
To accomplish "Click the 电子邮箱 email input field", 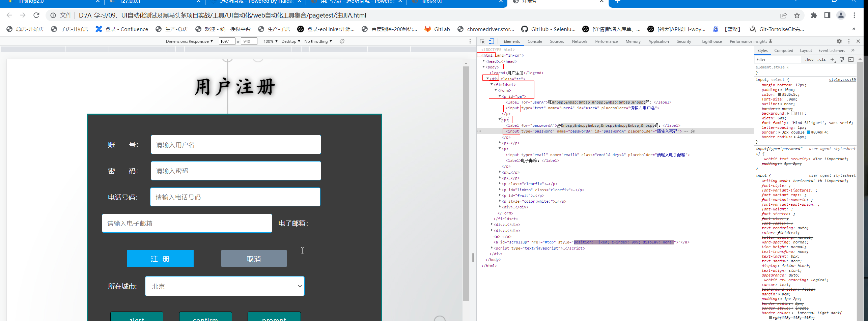I will (x=187, y=223).
